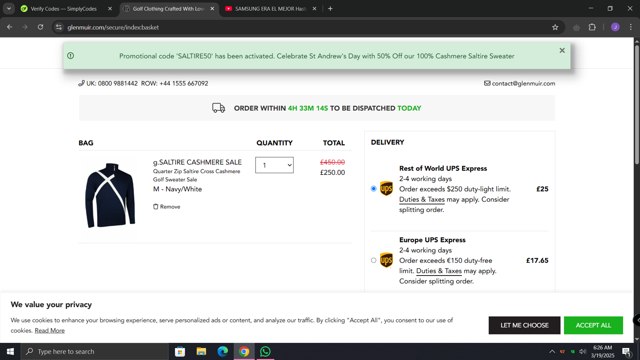Click the page vertical scrollbar
This screenshot has width=640, height=360.
point(637,104)
